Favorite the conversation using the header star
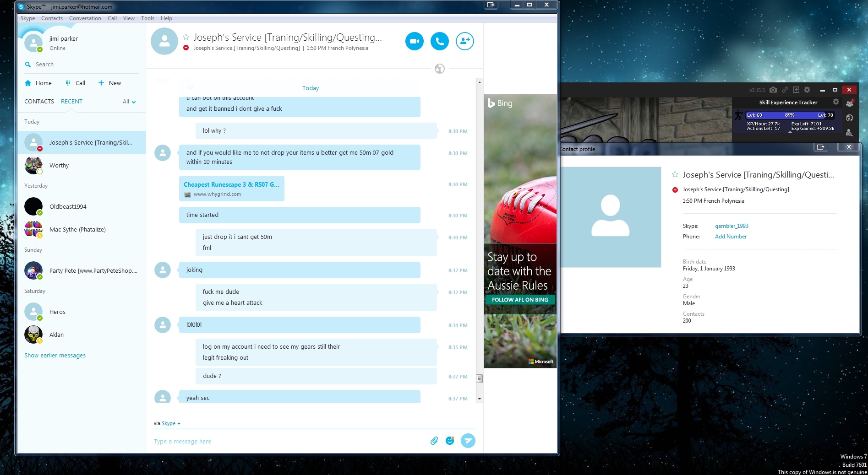 (x=186, y=37)
